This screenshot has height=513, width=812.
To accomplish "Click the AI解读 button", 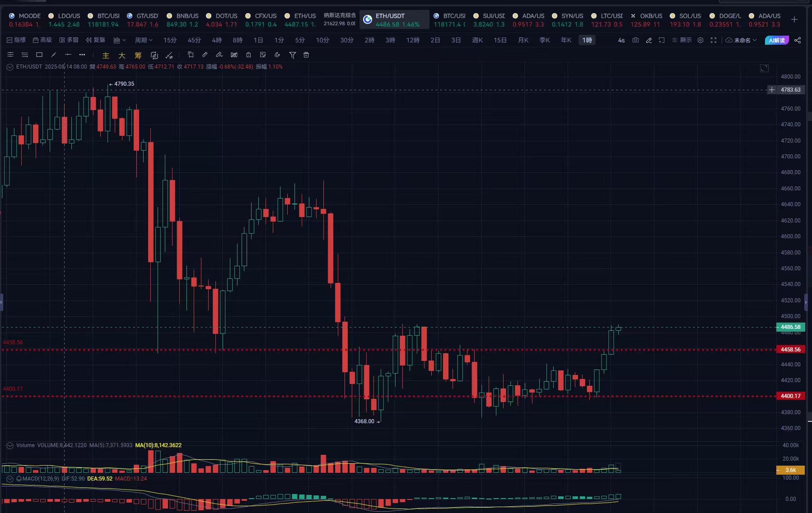I will 777,40.
